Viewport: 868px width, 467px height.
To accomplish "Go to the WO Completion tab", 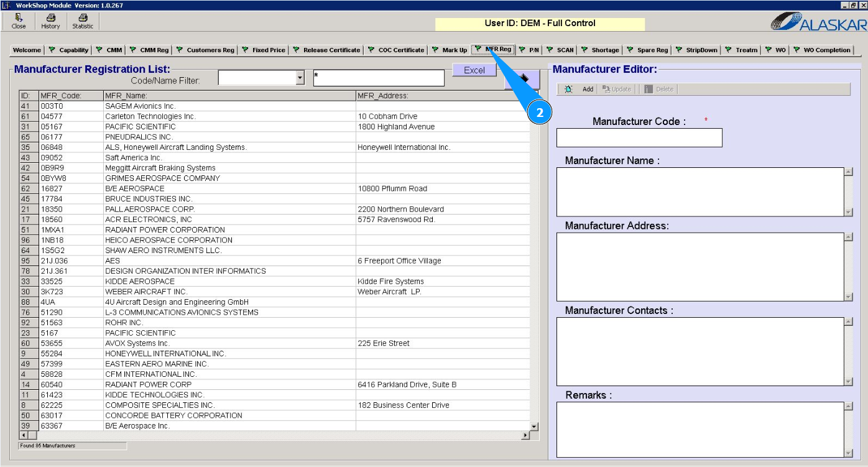I will (821, 50).
